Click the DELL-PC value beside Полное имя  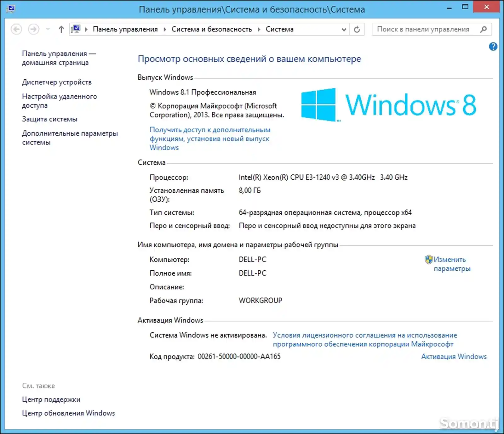[x=252, y=273]
